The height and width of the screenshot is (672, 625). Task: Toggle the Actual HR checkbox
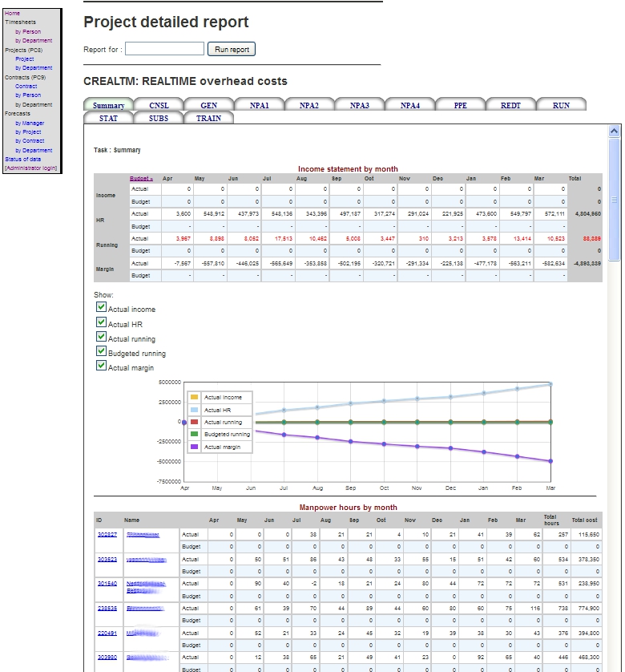click(101, 322)
